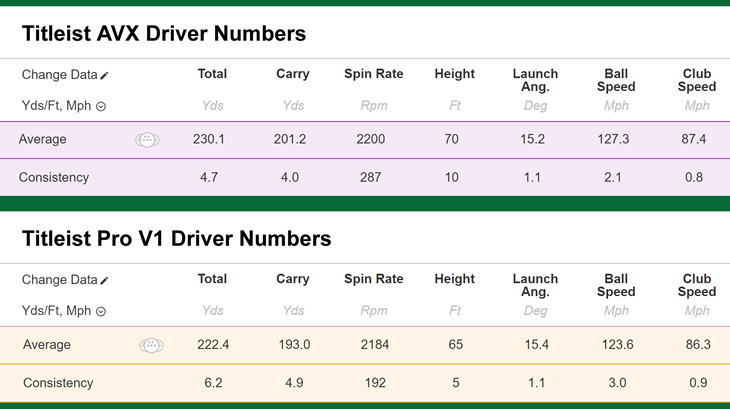
Task: Select the Launch Ang. header in Pro V1 table
Action: [x=535, y=285]
